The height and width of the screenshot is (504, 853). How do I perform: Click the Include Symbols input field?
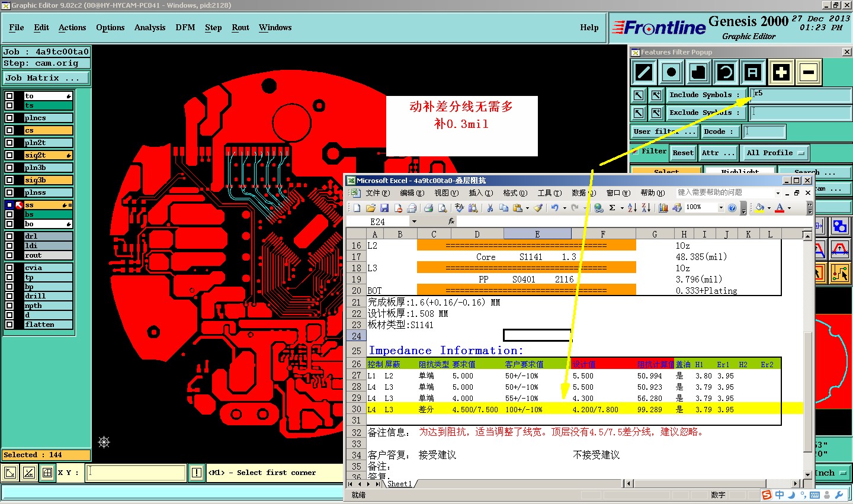point(800,95)
